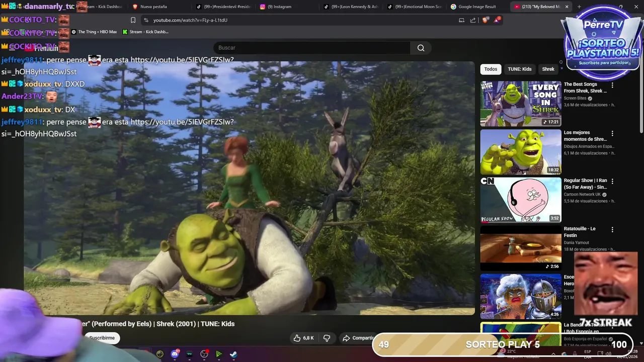Open the Stream Kick Dashboard bookmark
Screen dimensions: 644x362
[145, 32]
